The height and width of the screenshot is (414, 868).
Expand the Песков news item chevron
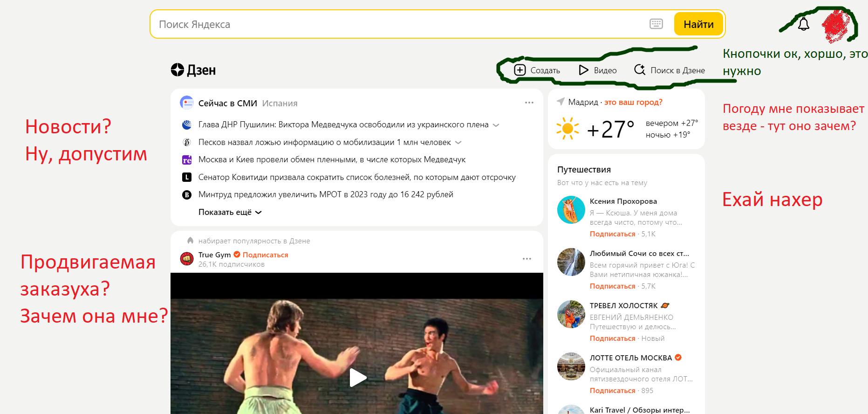click(458, 143)
